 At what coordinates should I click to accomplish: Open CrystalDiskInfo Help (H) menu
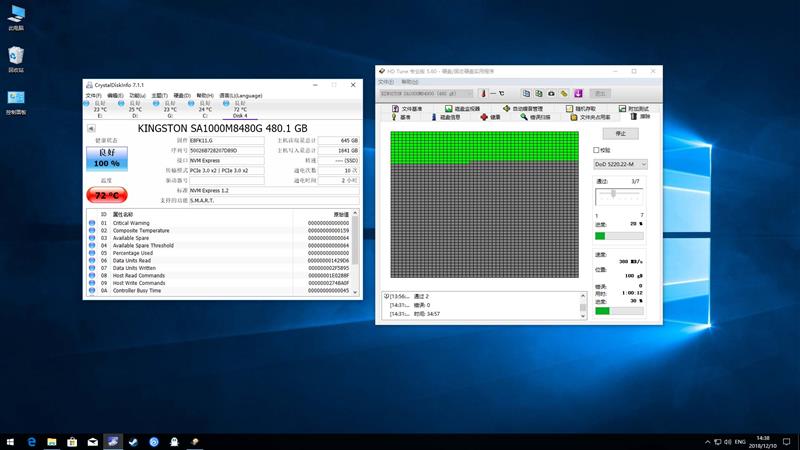pos(205,95)
